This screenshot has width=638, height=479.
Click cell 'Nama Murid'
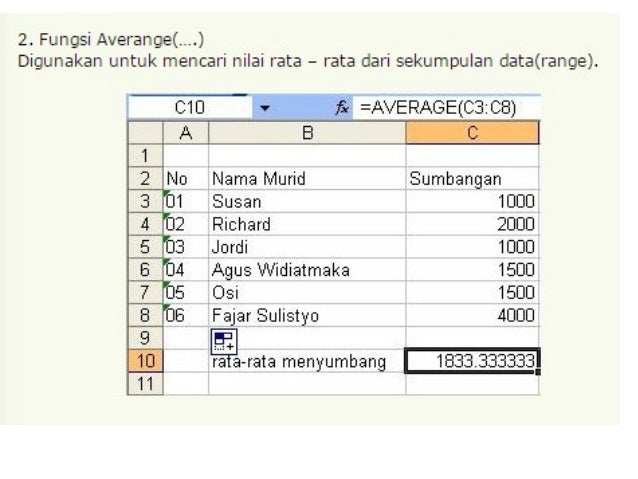click(307, 178)
